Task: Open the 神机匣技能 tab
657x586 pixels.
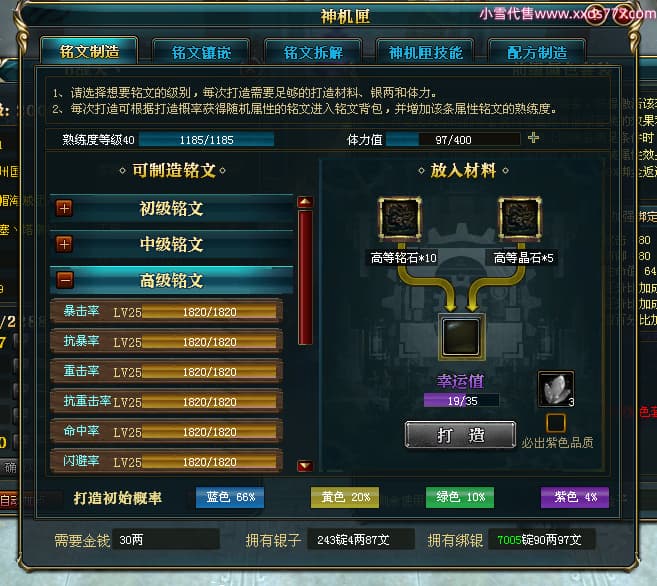Action: 425,52
